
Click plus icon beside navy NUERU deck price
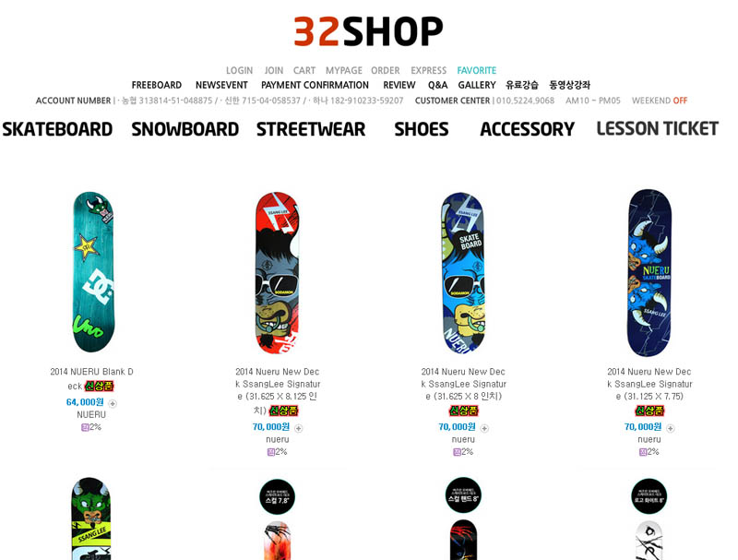[671, 428]
